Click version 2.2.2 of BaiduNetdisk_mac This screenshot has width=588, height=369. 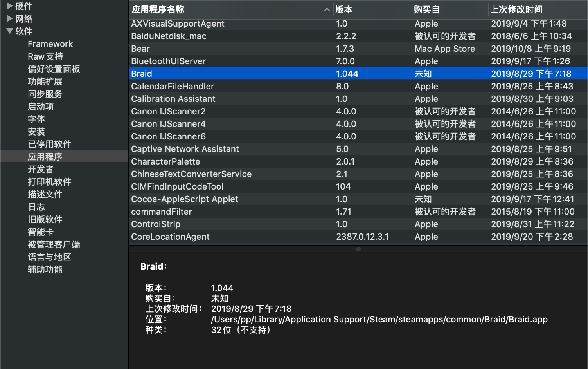[346, 36]
